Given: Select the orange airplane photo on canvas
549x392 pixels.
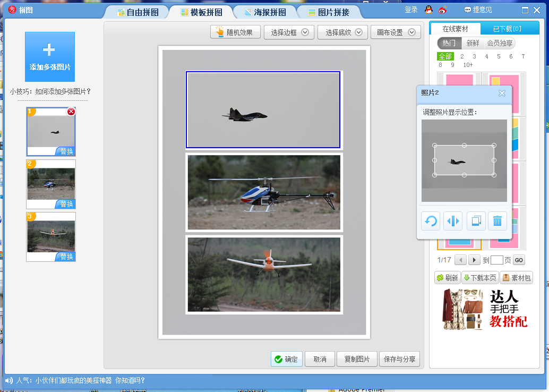Looking at the screenshot, I should point(264,275).
